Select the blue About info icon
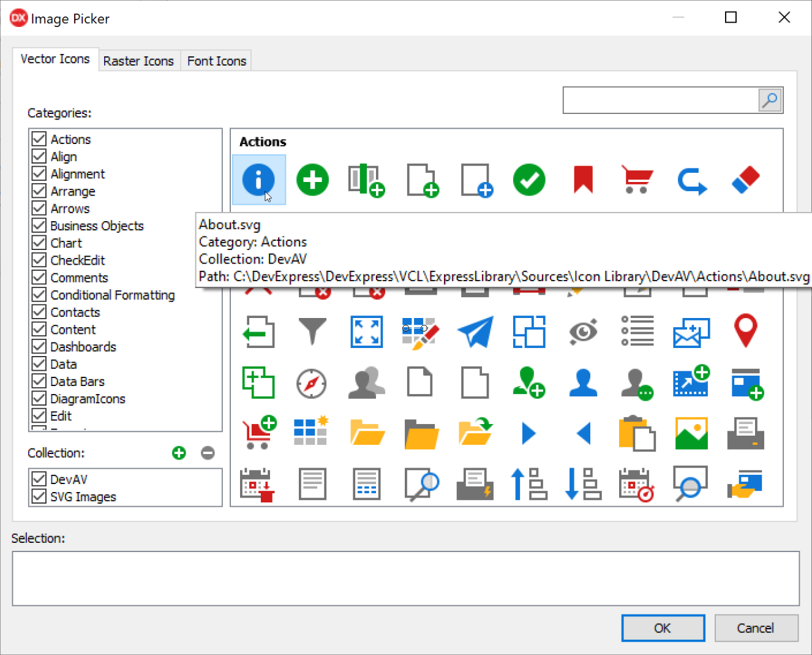Viewport: 812px width, 655px height. 258,180
